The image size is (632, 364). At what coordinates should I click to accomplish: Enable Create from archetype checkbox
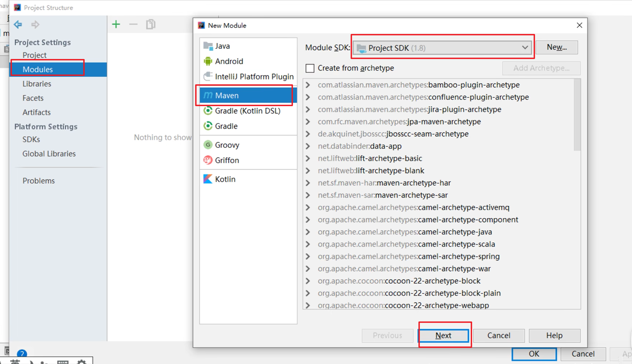tap(310, 68)
